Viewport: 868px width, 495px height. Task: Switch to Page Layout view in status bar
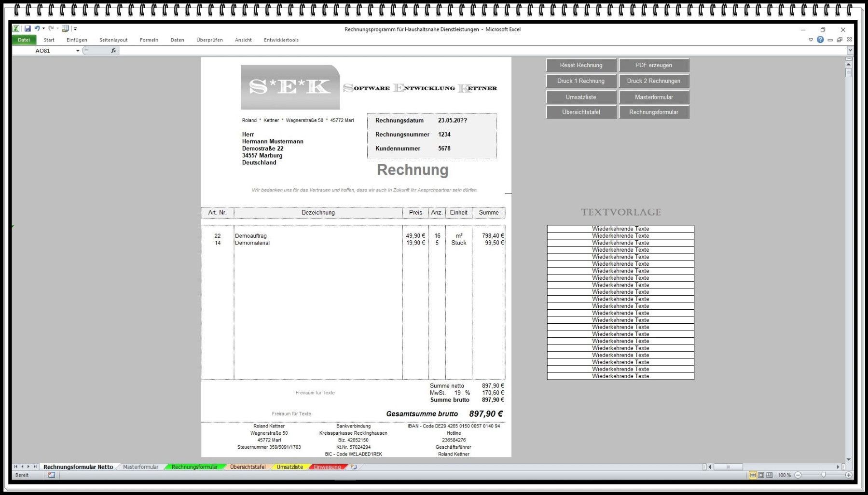pyautogui.click(x=761, y=475)
